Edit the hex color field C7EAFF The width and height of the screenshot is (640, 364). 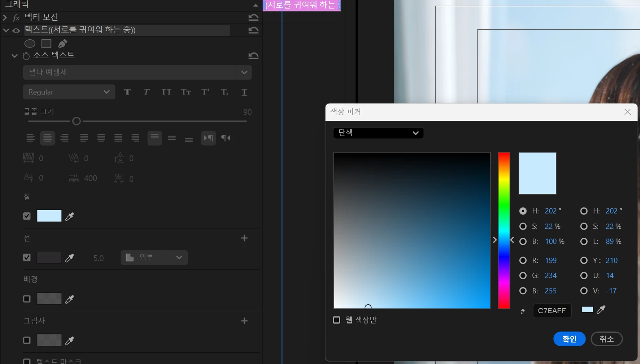pyautogui.click(x=552, y=311)
